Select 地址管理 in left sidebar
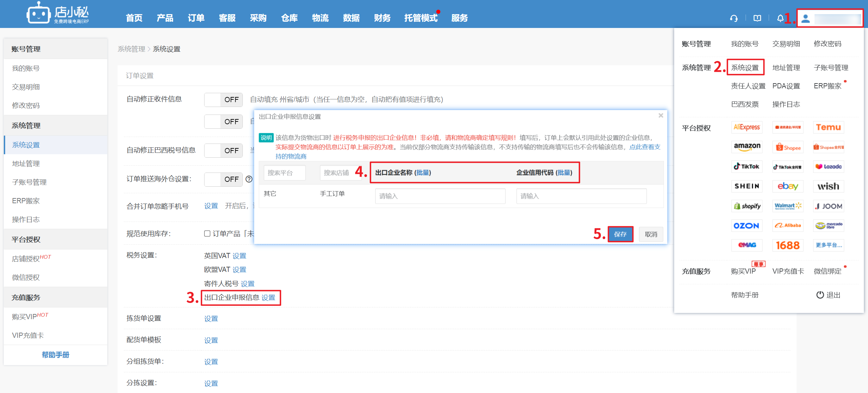Screen dimensions: 868x393 tap(26, 164)
